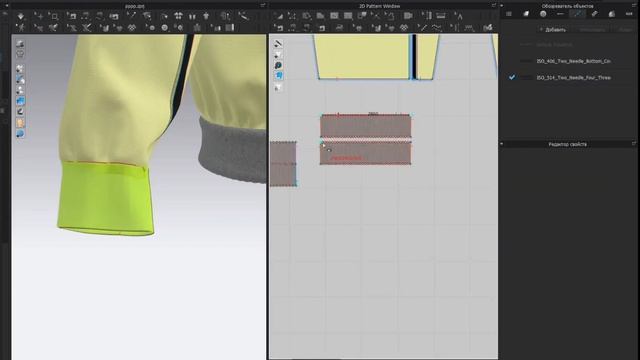640x360 pixels.
Task: Click the diamond mesh icon in 3D toolbar second row
Action: click(x=131, y=28)
